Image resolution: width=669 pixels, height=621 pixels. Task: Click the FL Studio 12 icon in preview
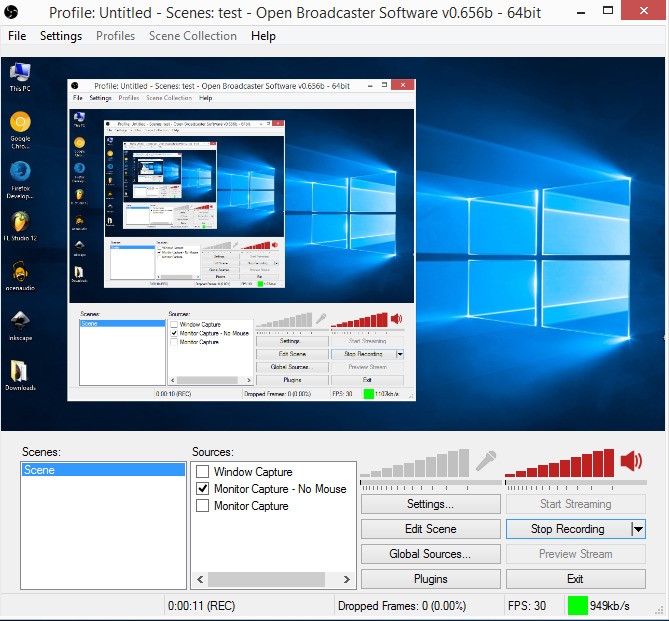[x=20, y=221]
